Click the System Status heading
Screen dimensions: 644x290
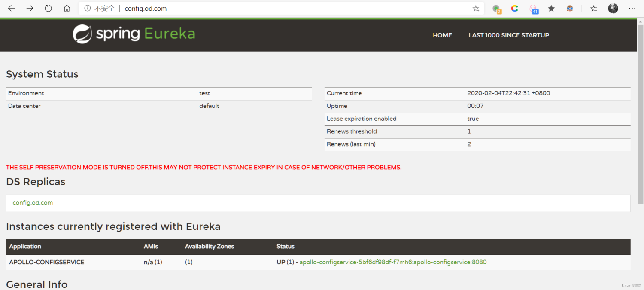click(x=42, y=74)
